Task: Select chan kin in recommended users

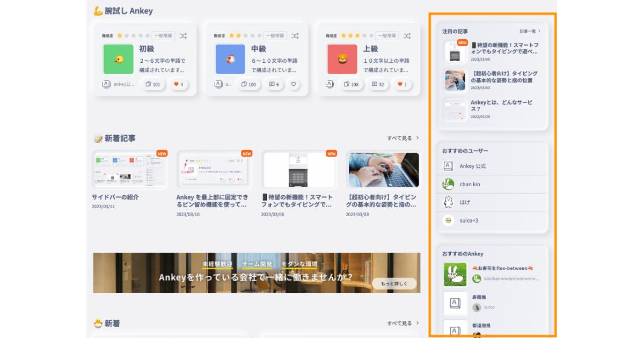Action: (470, 185)
